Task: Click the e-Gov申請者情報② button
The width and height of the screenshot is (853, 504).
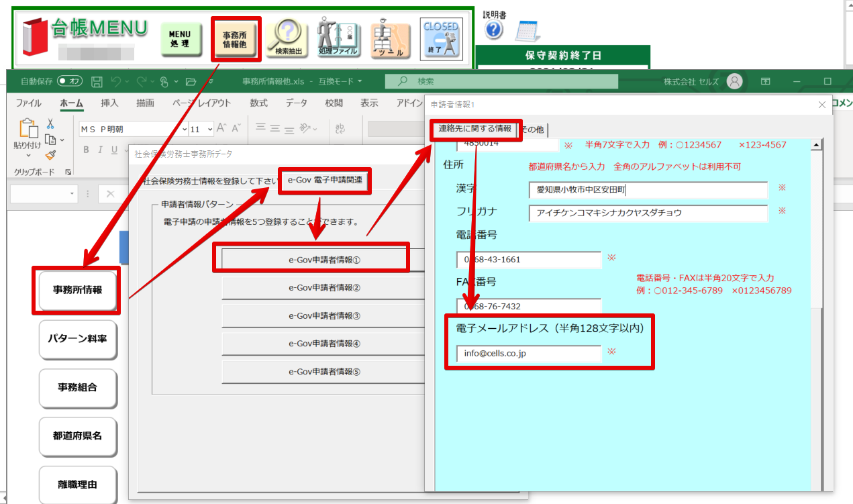Action: pyautogui.click(x=324, y=288)
